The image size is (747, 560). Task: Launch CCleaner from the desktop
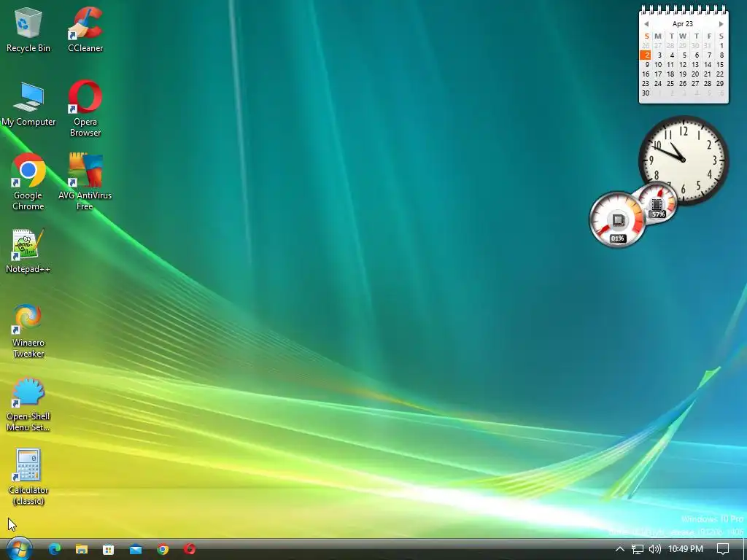pyautogui.click(x=85, y=29)
